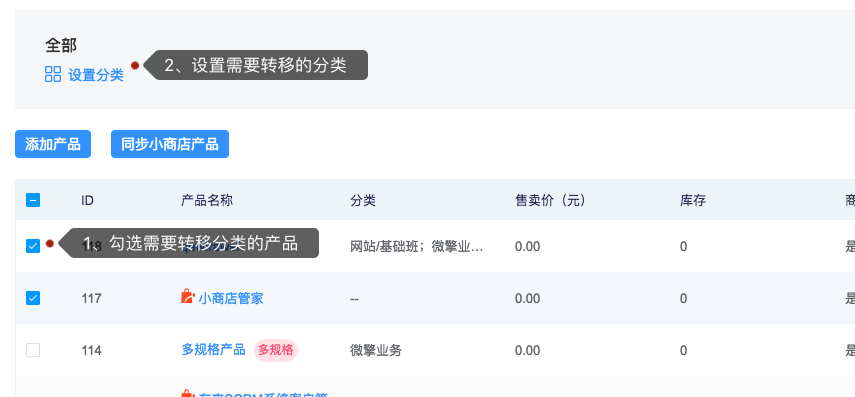Open the 多规格产品 product link
The width and height of the screenshot is (855, 397).
(x=213, y=350)
